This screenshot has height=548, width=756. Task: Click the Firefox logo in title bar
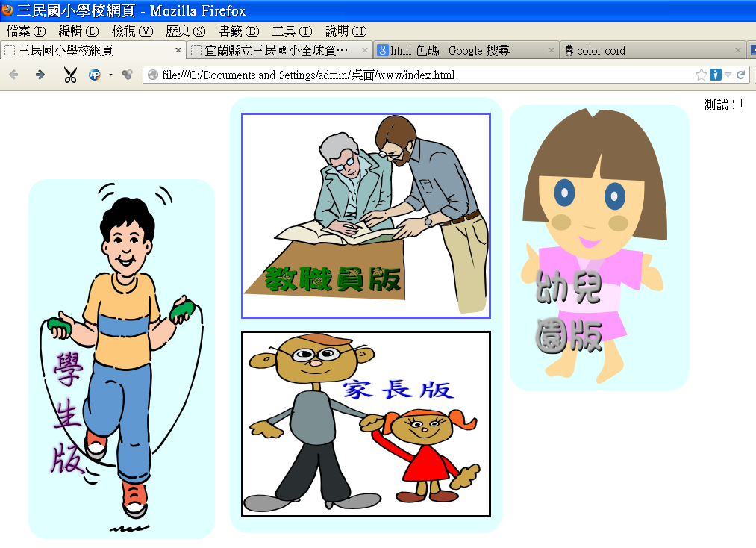tap(7, 10)
